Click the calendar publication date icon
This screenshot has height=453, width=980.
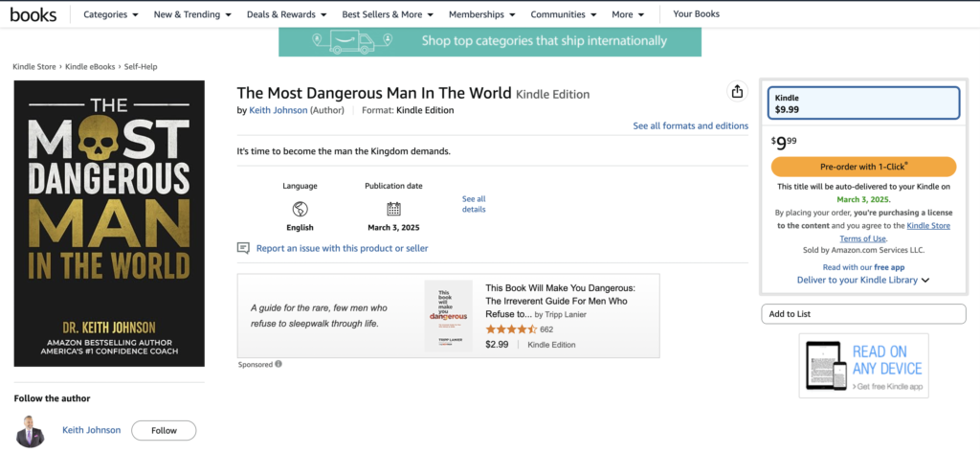click(x=393, y=209)
